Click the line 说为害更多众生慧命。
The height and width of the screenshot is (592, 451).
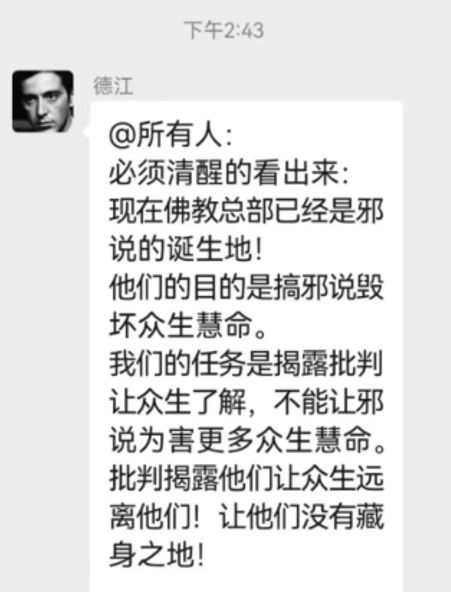(247, 440)
